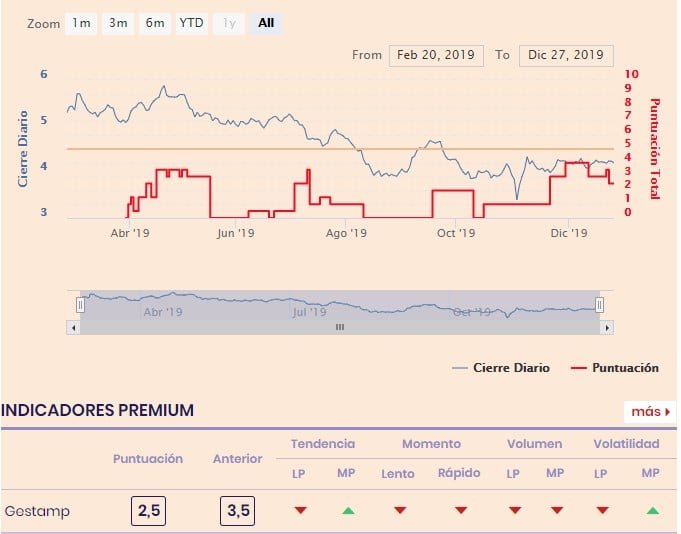This screenshot has width=681, height=534.
Task: Click the Volatilidad LP red down arrow
Action: [603, 511]
